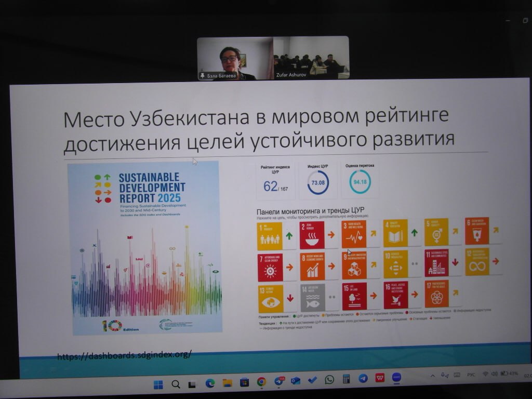Click the SDG 2 Zero Hunger tile
The width and height of the screenshot is (532, 399).
pyautogui.click(x=312, y=235)
